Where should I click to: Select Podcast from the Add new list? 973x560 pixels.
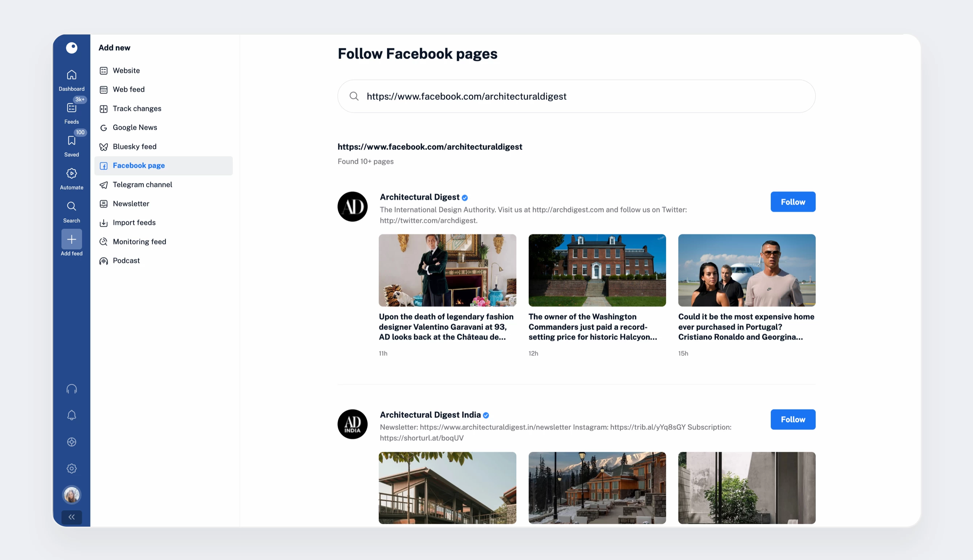pyautogui.click(x=126, y=260)
